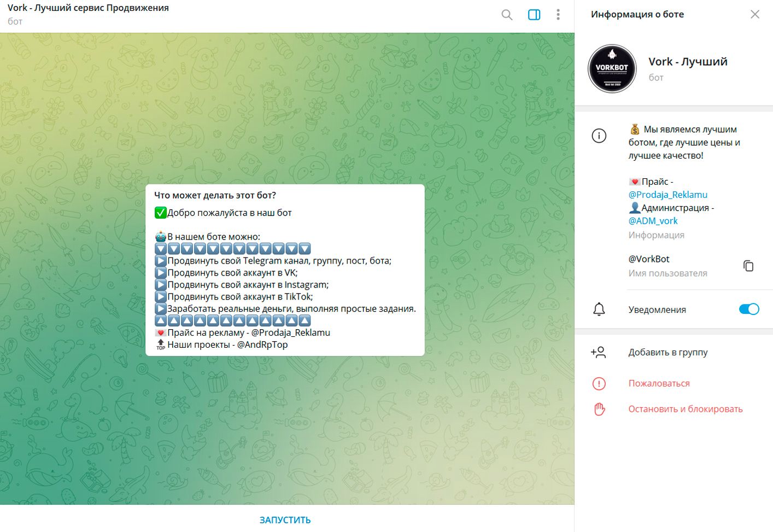Select Add to group (Добавить в группу)
This screenshot has height=532, width=773.
point(668,352)
